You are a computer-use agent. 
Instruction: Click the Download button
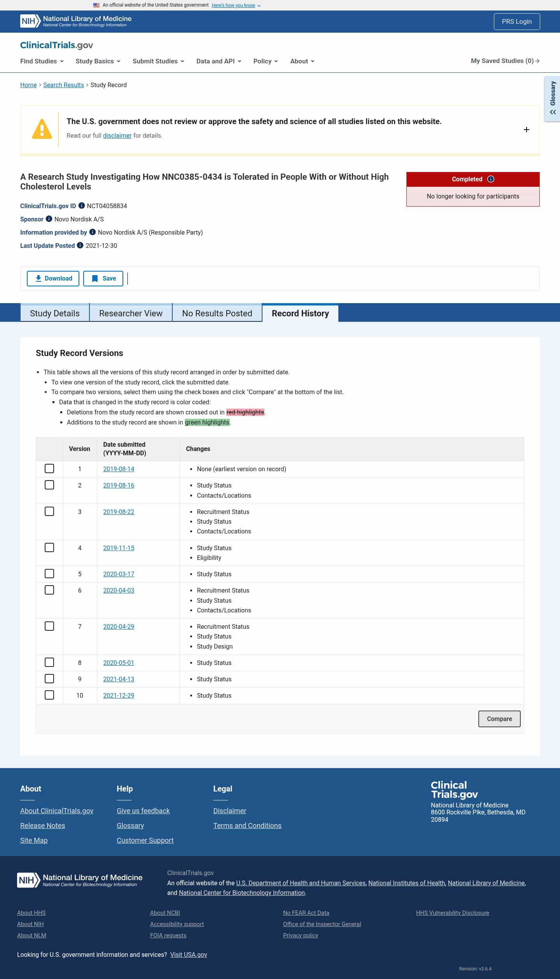tap(53, 279)
